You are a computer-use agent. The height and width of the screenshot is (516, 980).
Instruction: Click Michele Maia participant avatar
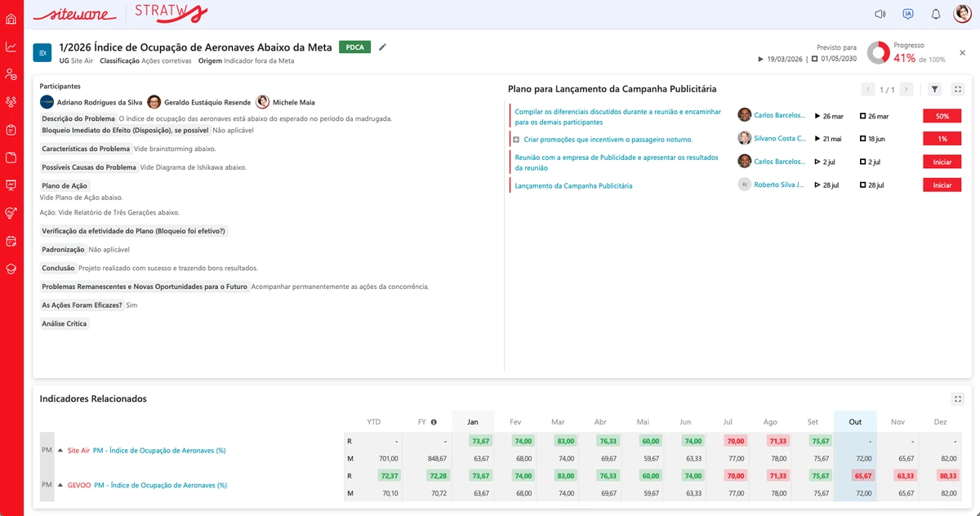click(x=262, y=102)
